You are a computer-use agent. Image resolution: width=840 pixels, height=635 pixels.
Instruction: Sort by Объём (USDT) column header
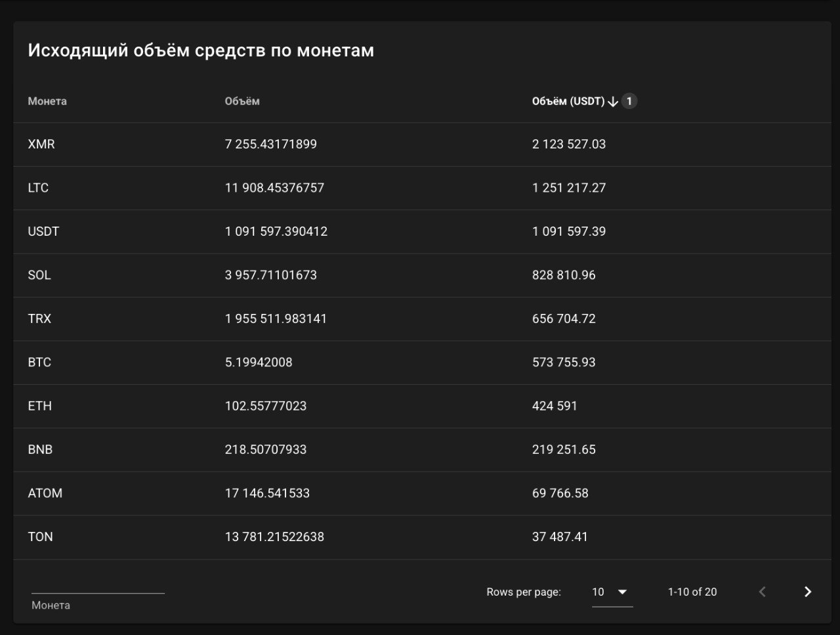tap(568, 101)
